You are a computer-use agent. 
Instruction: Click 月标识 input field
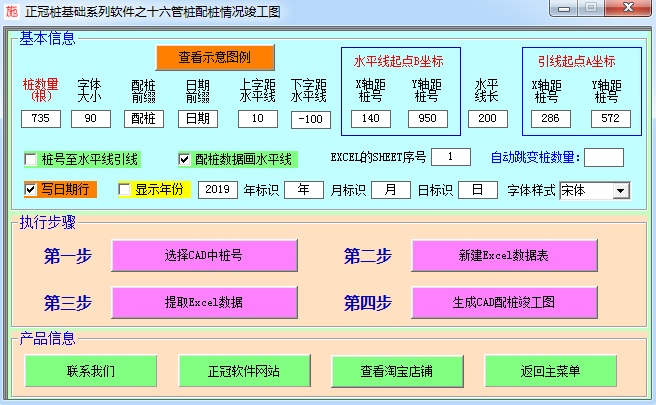[x=391, y=190]
